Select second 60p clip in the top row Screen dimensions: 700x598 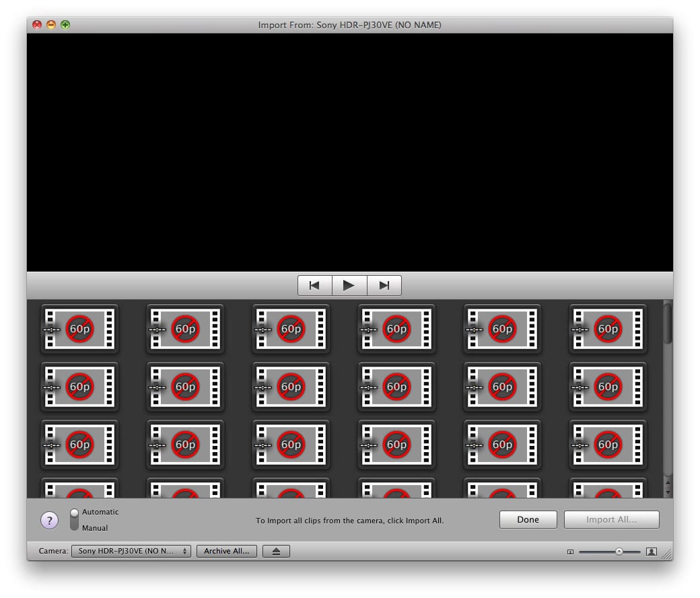coord(185,329)
